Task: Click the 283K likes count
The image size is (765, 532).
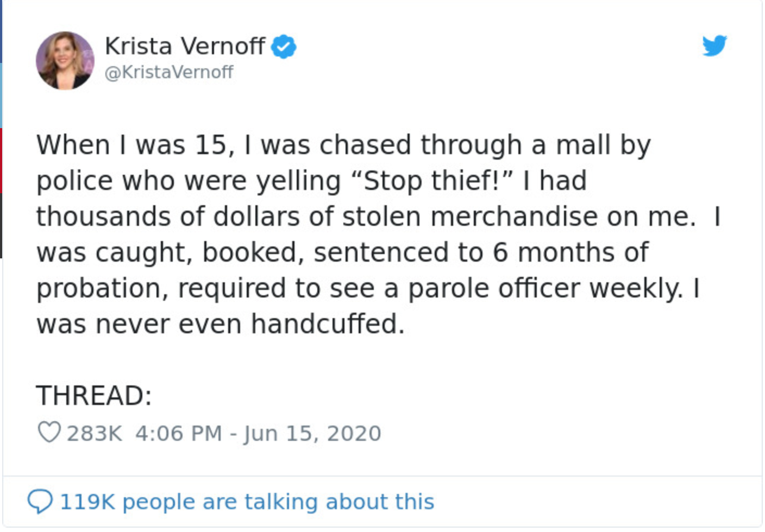Action: pyautogui.click(x=94, y=434)
